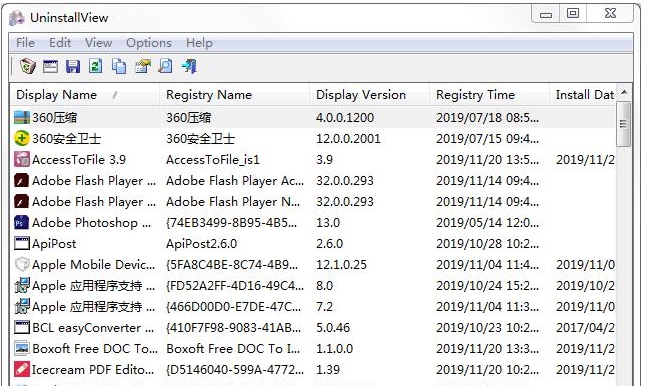645x386 pixels.
Task: Select the Adobe Photoshop entry
Action: (x=92, y=223)
